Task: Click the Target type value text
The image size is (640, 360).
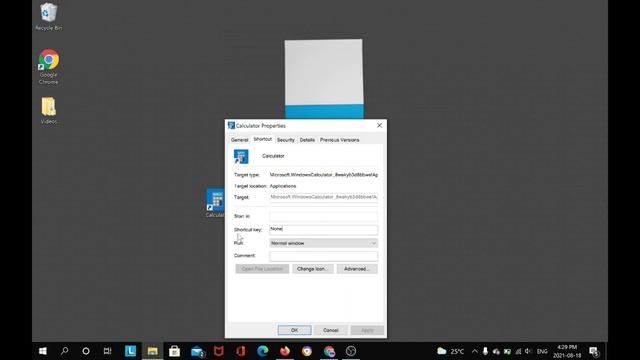Action: [324, 175]
